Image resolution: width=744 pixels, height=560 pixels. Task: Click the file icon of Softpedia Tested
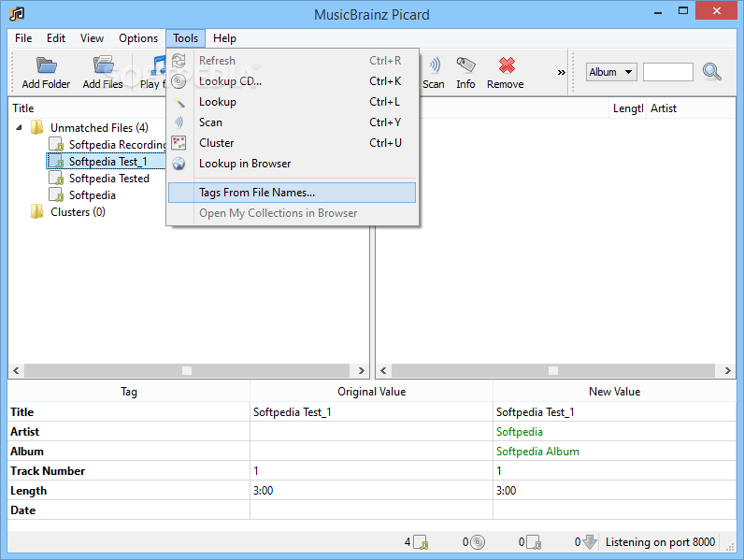[x=56, y=179]
